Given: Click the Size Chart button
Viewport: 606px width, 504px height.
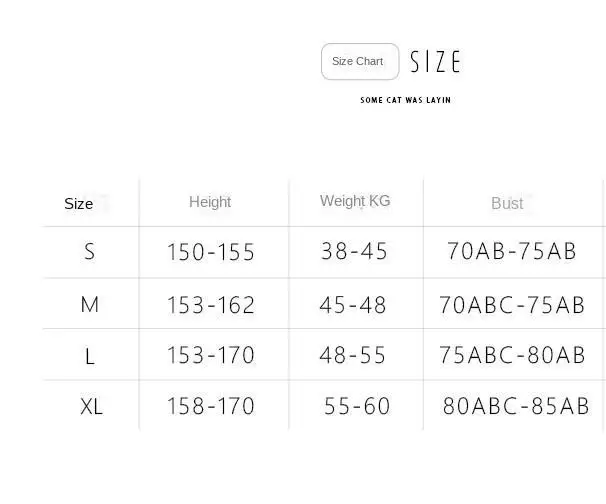Looking at the screenshot, I should tap(360, 61).
